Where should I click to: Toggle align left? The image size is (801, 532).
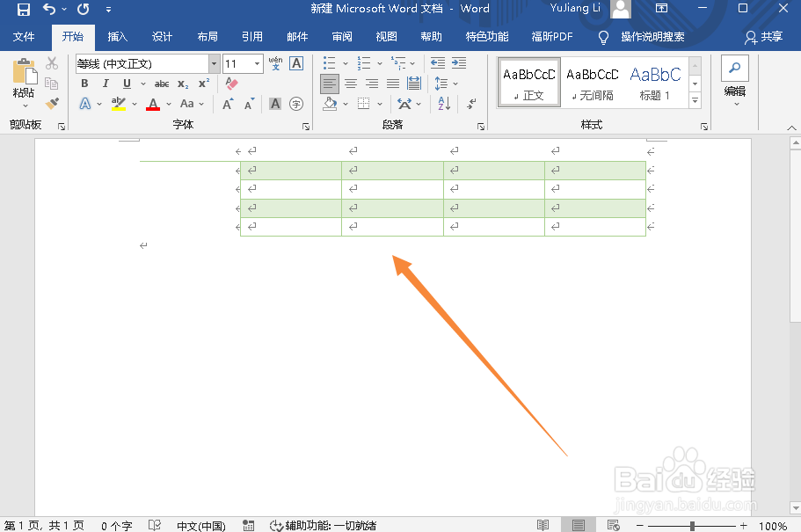(x=330, y=84)
